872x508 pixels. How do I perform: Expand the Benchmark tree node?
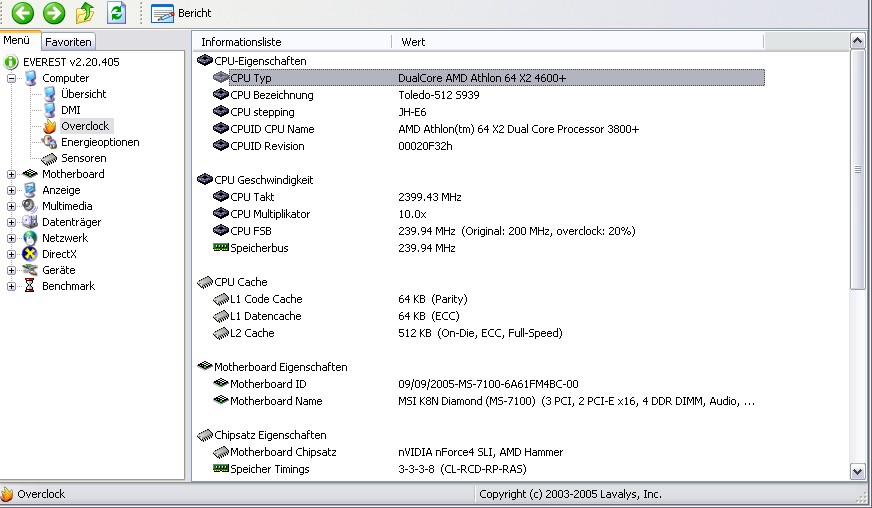pos(11,287)
